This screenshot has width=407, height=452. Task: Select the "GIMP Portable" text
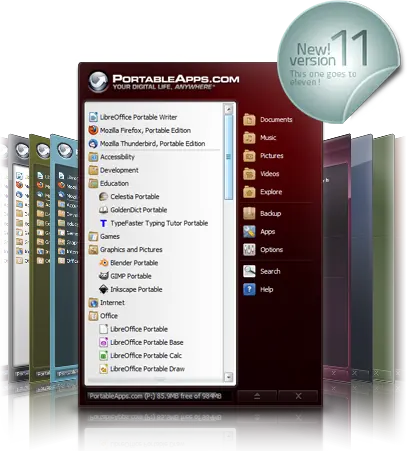click(x=131, y=276)
